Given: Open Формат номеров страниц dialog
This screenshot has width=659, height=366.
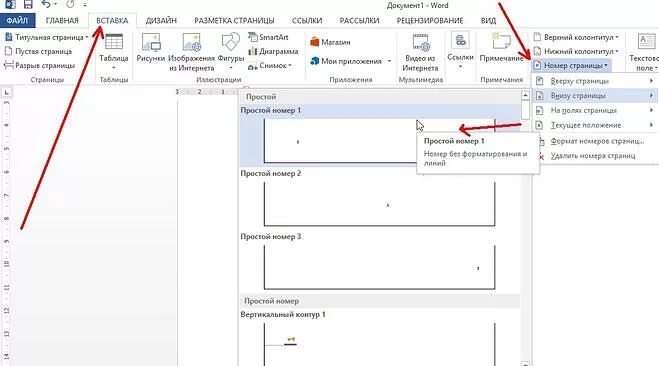Looking at the screenshot, I should pos(597,141).
